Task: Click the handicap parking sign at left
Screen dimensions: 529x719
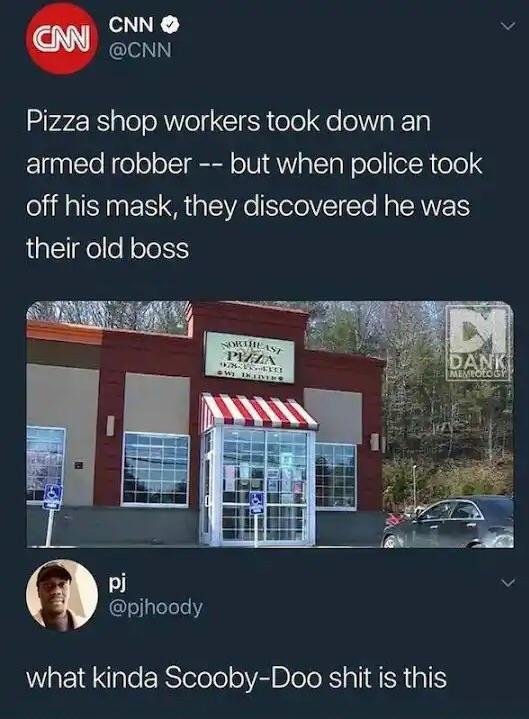Action: coord(52,497)
